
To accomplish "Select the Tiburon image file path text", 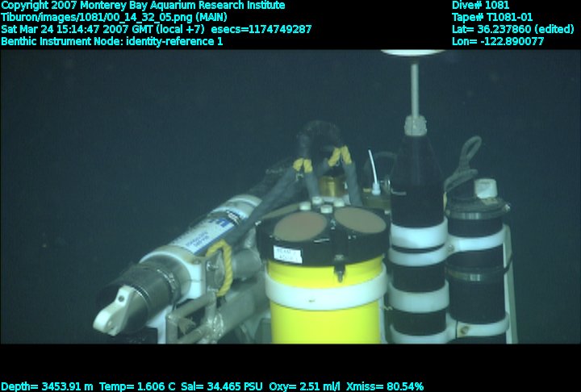I will click(114, 17).
